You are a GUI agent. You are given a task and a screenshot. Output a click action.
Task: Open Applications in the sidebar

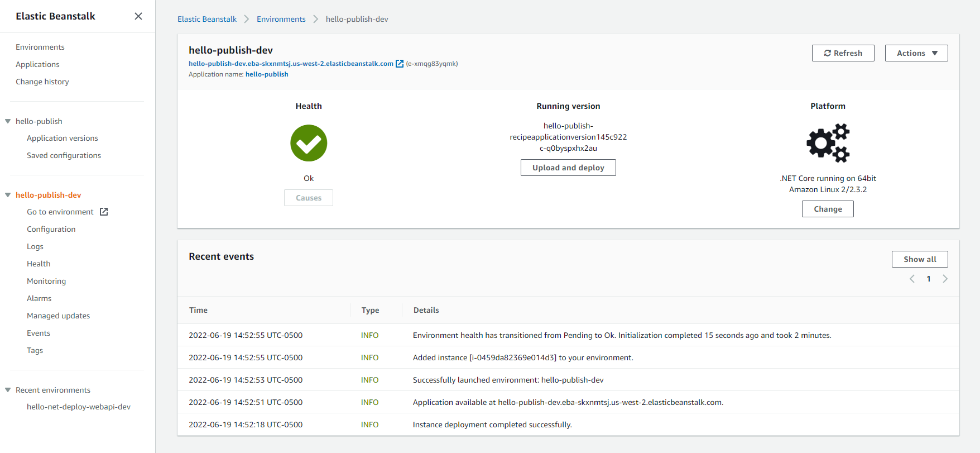[x=37, y=64]
